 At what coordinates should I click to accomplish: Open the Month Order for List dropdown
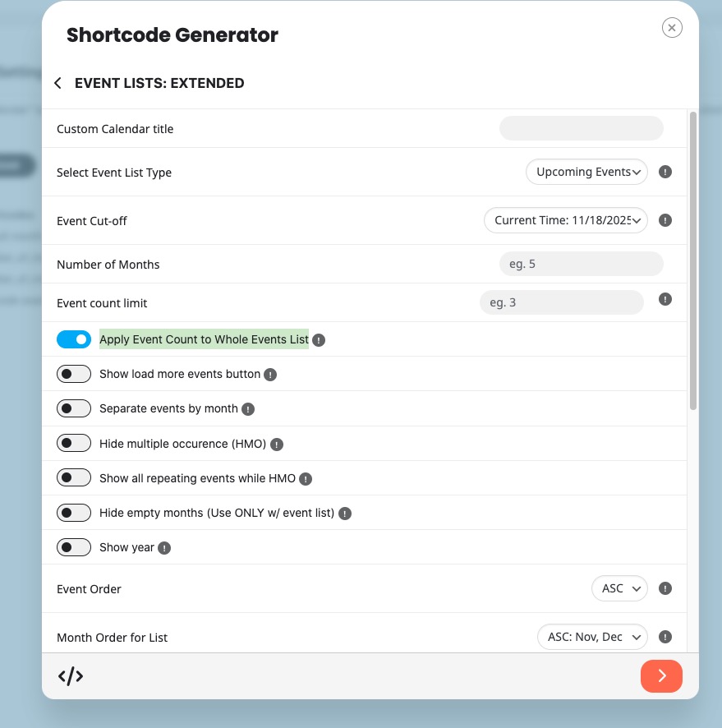click(592, 637)
